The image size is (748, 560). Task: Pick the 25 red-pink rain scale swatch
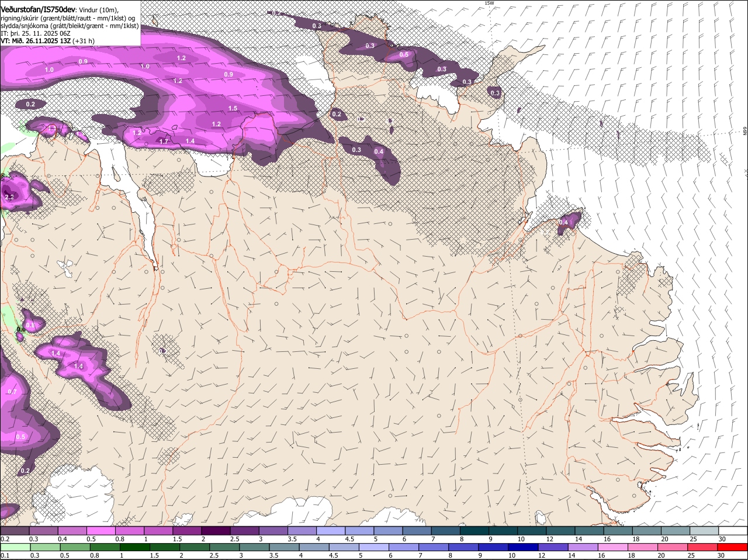(703, 548)
